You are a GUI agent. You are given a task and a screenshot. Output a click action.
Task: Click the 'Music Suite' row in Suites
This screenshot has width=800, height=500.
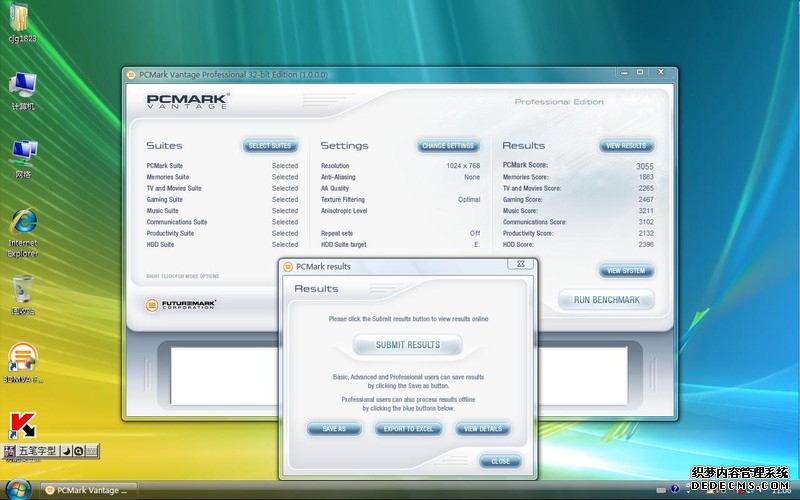tap(222, 211)
